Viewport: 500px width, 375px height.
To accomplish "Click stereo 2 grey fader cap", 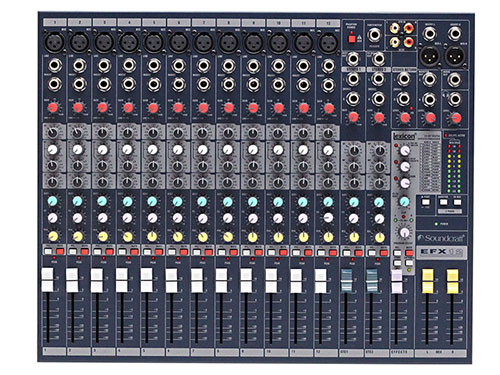I will click(371, 281).
